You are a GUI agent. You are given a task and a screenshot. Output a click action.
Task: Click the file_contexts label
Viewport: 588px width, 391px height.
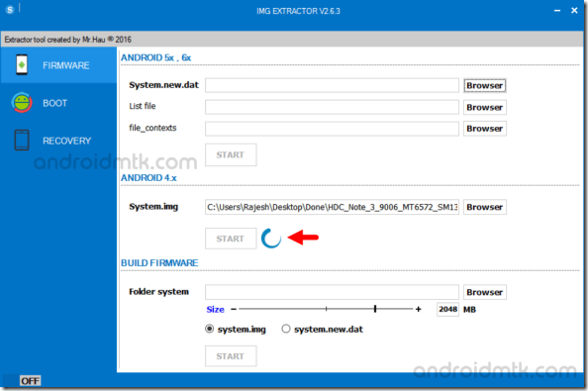pos(152,128)
